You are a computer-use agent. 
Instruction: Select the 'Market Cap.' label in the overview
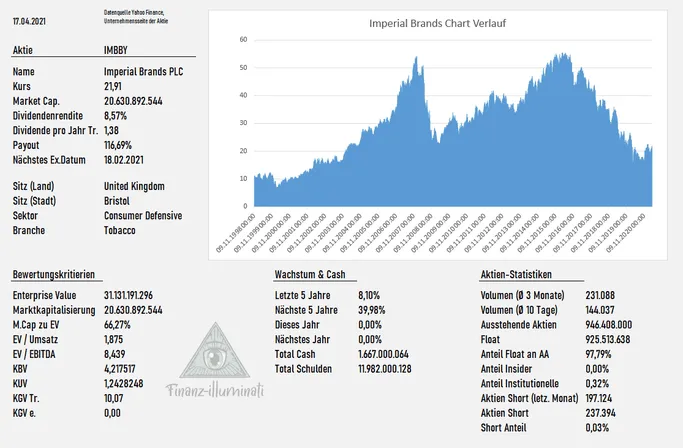[x=36, y=101]
